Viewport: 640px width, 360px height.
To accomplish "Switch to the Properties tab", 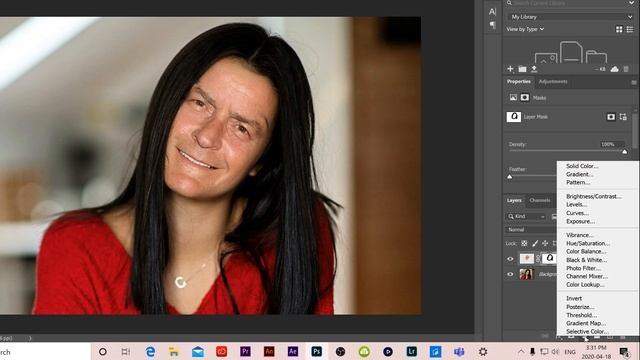I will coord(518,82).
